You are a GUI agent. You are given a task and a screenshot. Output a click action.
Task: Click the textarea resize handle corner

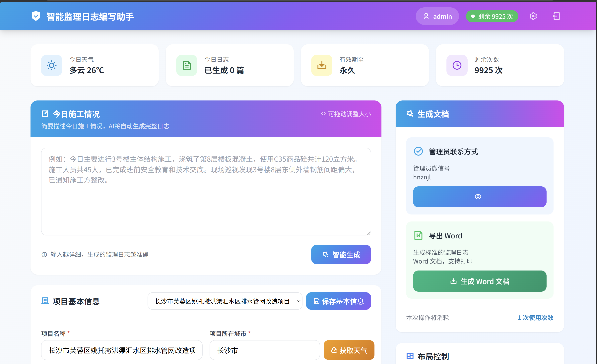coord(369,233)
